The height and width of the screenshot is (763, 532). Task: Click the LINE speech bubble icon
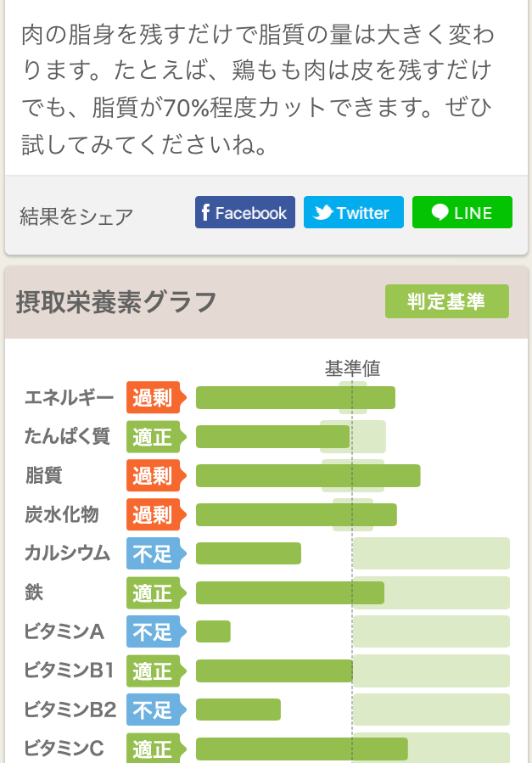[440, 213]
